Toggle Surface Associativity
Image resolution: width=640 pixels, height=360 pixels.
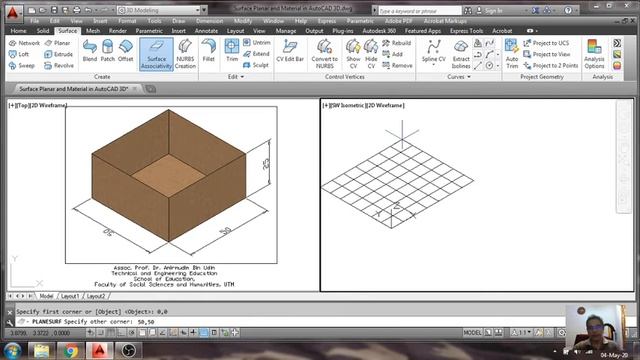coord(156,54)
